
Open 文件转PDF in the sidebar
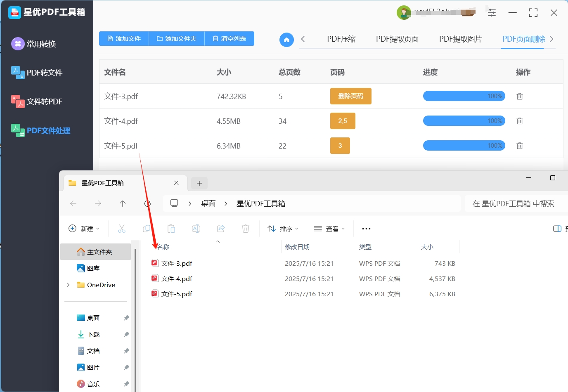[x=37, y=102]
